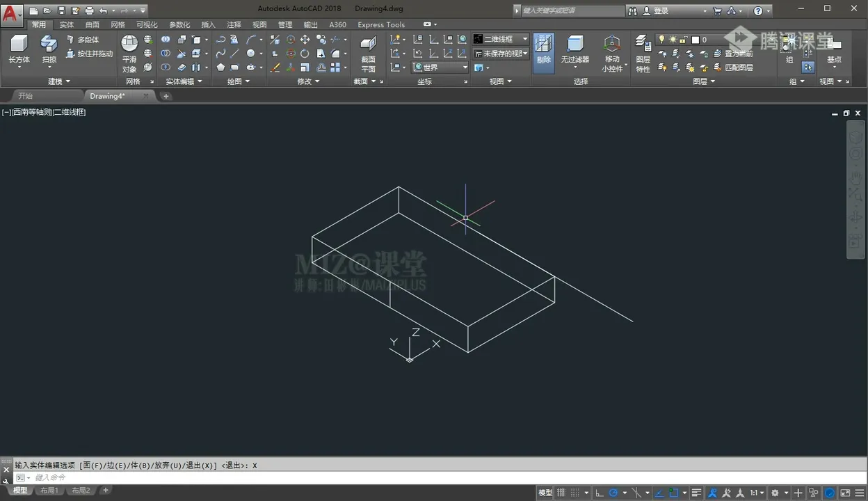Click the white layer color swatch
Viewport: 868px width, 501px height.
pyautogui.click(x=695, y=40)
